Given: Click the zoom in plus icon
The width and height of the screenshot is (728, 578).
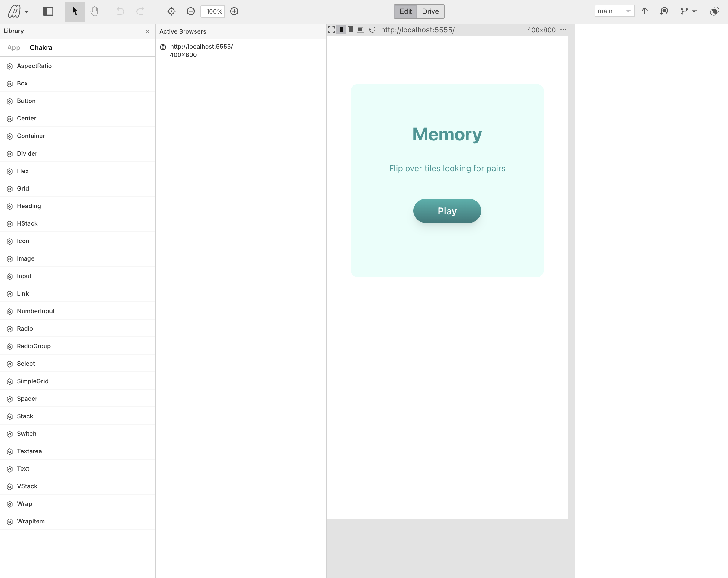Looking at the screenshot, I should point(234,11).
